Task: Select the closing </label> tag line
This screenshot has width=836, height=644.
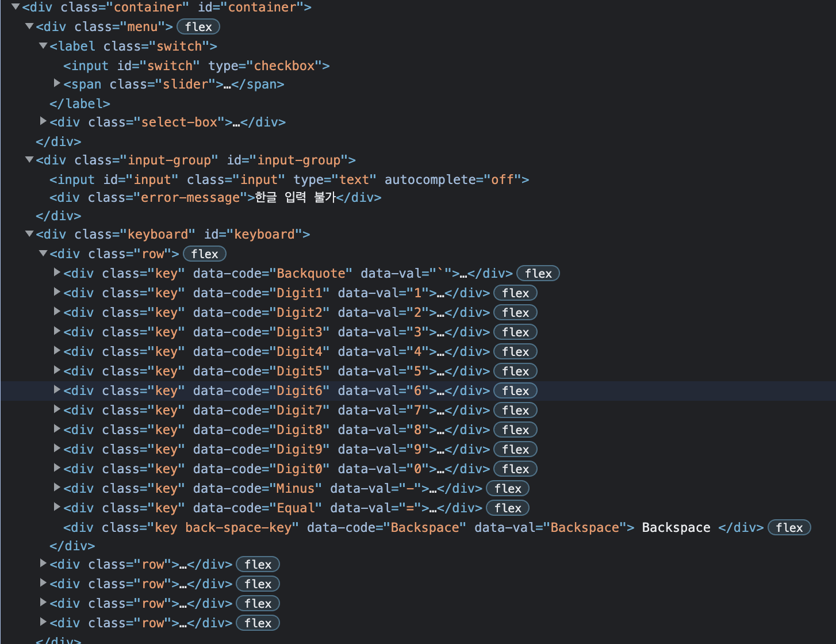Action: tap(80, 103)
